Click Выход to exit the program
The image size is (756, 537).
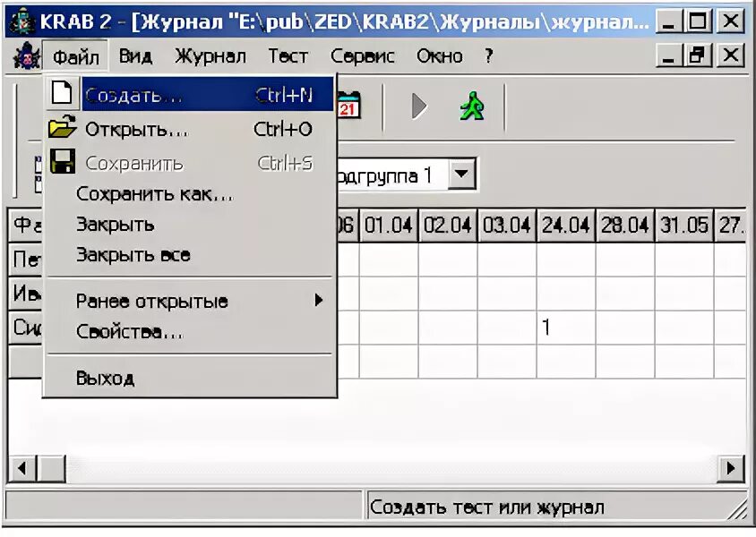pyautogui.click(x=190, y=378)
